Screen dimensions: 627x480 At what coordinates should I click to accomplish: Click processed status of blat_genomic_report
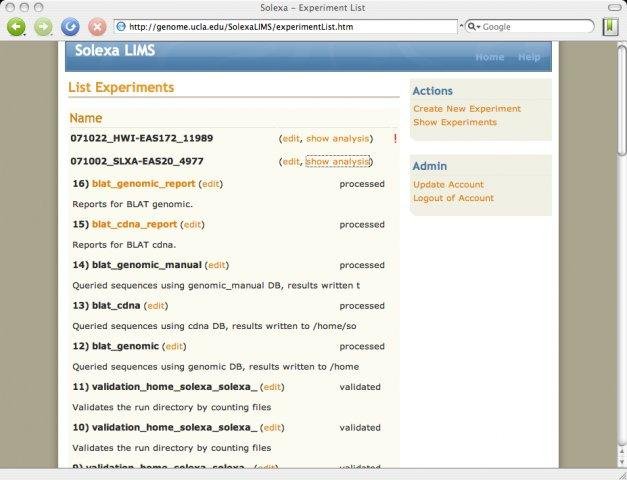[x=362, y=184]
